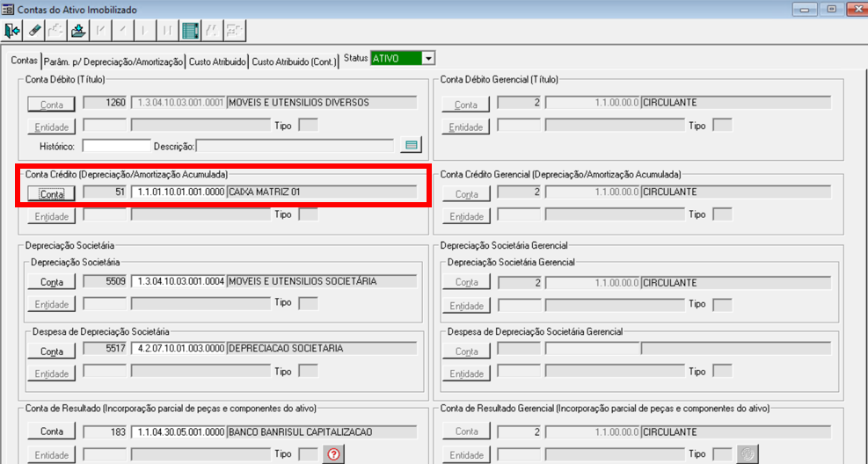Image resolution: width=868 pixels, height=464 pixels.
Task: Click the exit door icon in the toolbar
Action: pyautogui.click(x=12, y=31)
